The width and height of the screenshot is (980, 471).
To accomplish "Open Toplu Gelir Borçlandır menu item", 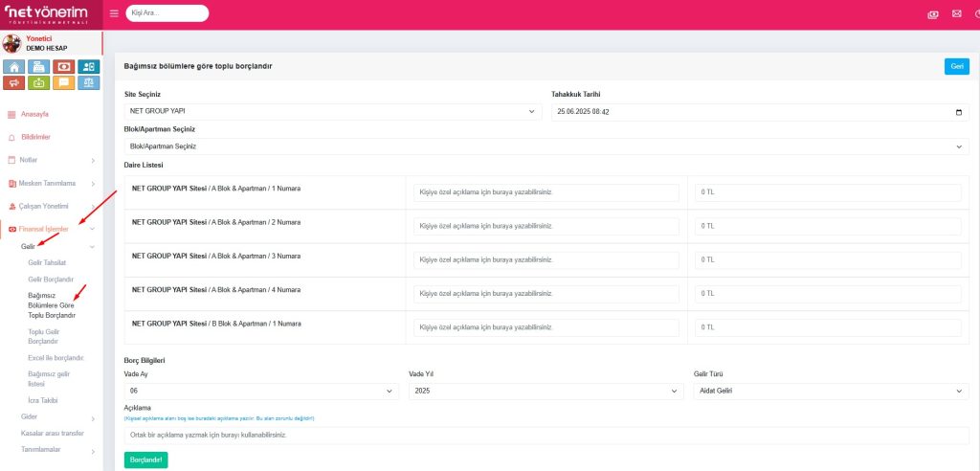I will (44, 336).
